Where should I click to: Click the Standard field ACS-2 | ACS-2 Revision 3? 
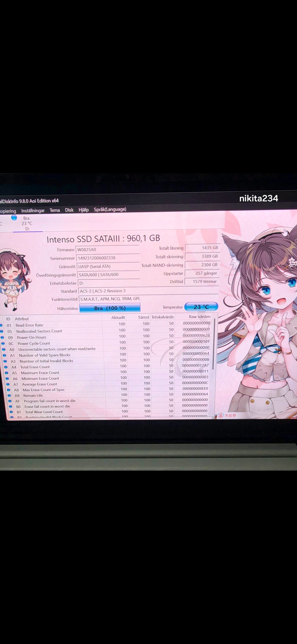(x=148, y=291)
